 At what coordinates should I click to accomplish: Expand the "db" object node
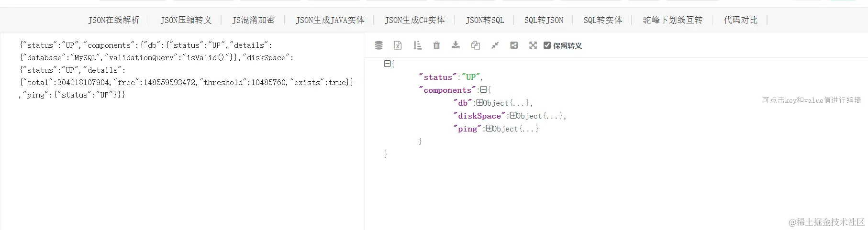point(479,102)
